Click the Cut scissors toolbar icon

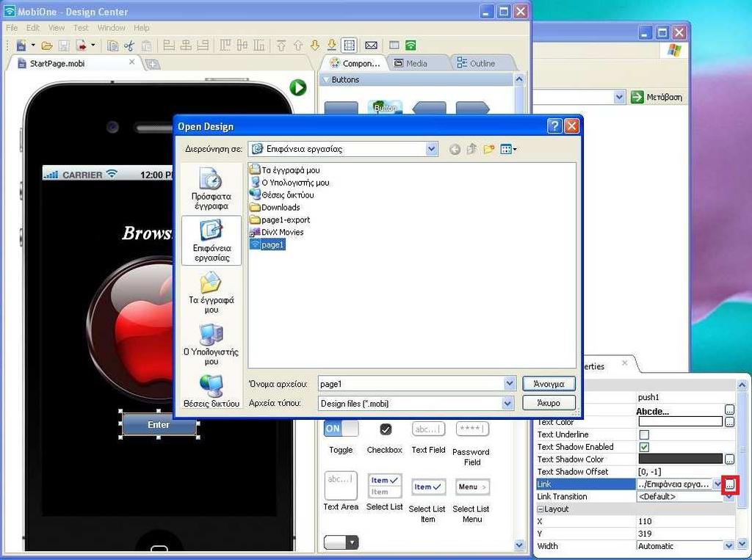tap(129, 46)
